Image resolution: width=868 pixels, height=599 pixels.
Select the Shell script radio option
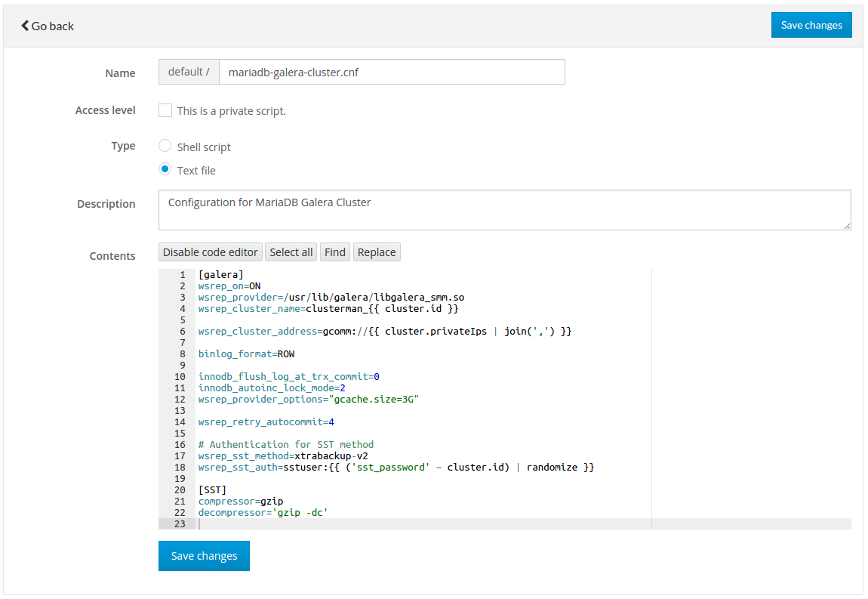165,146
